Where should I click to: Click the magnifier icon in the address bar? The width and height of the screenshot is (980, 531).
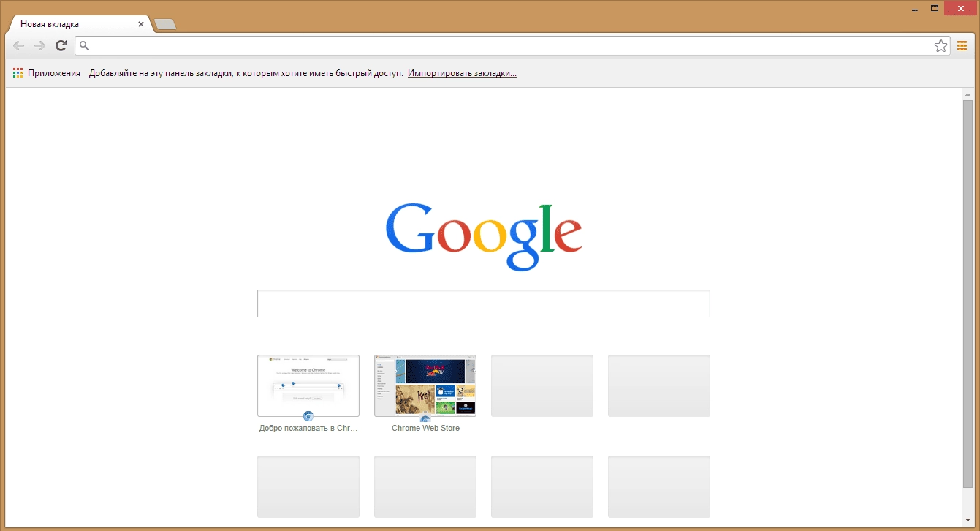[x=84, y=46]
